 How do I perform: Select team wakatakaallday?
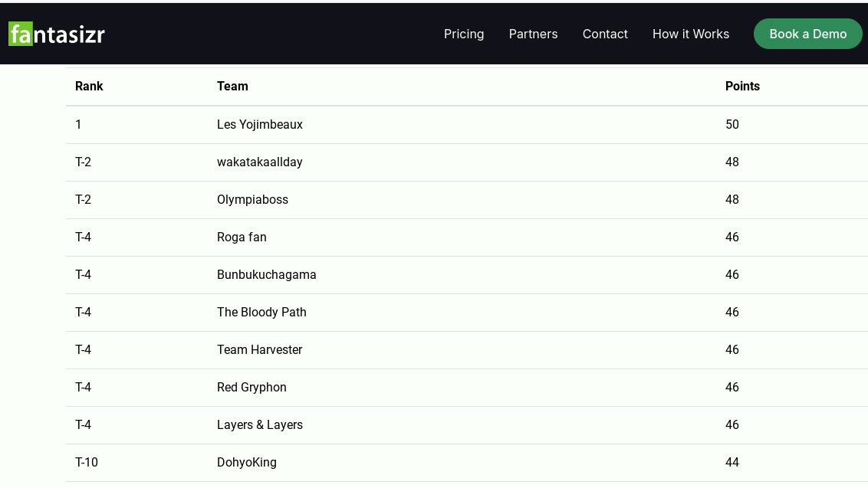(260, 162)
